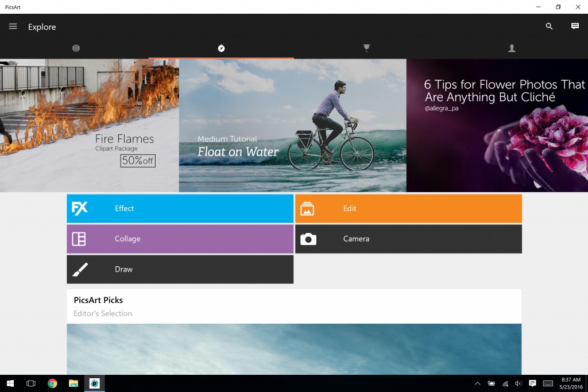Minimize the PicsArt window
588x392 pixels.
(539, 7)
